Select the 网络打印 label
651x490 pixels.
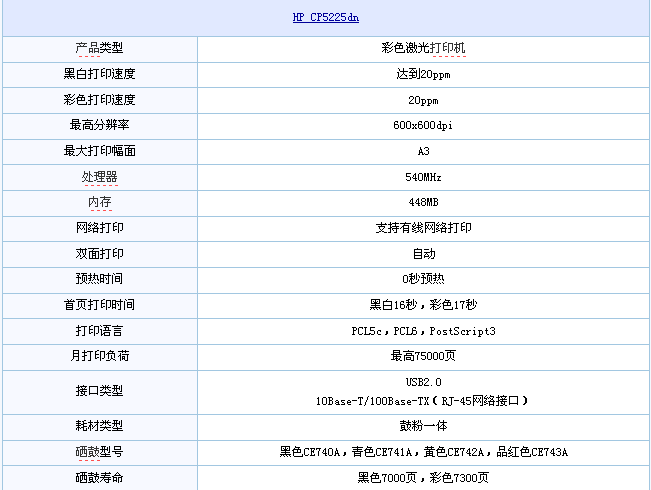(x=99, y=228)
